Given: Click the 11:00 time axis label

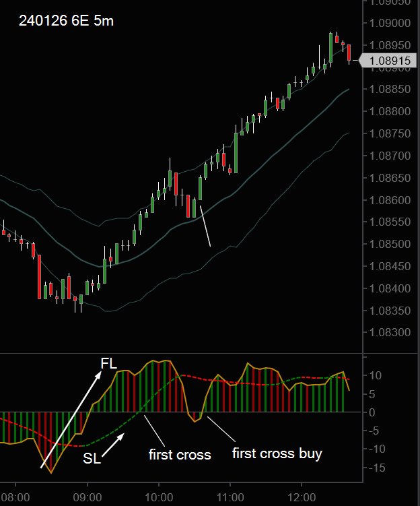Looking at the screenshot, I should (230, 497).
